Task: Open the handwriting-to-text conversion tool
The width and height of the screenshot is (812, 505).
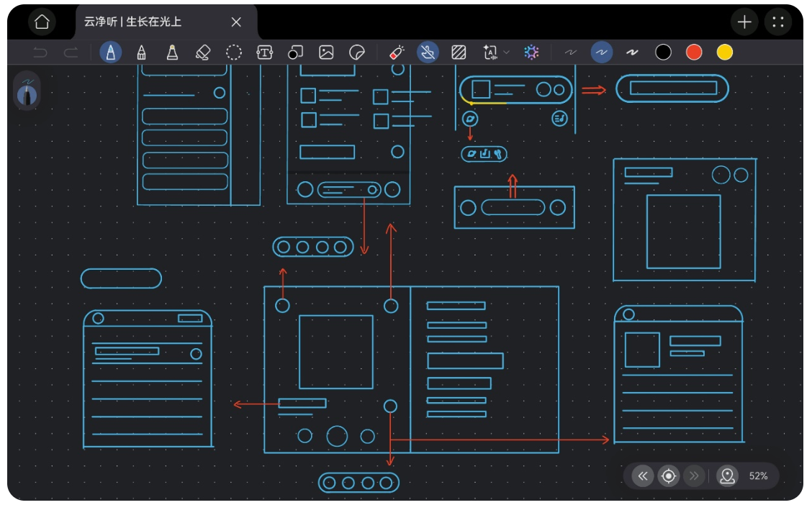Action: (490, 53)
